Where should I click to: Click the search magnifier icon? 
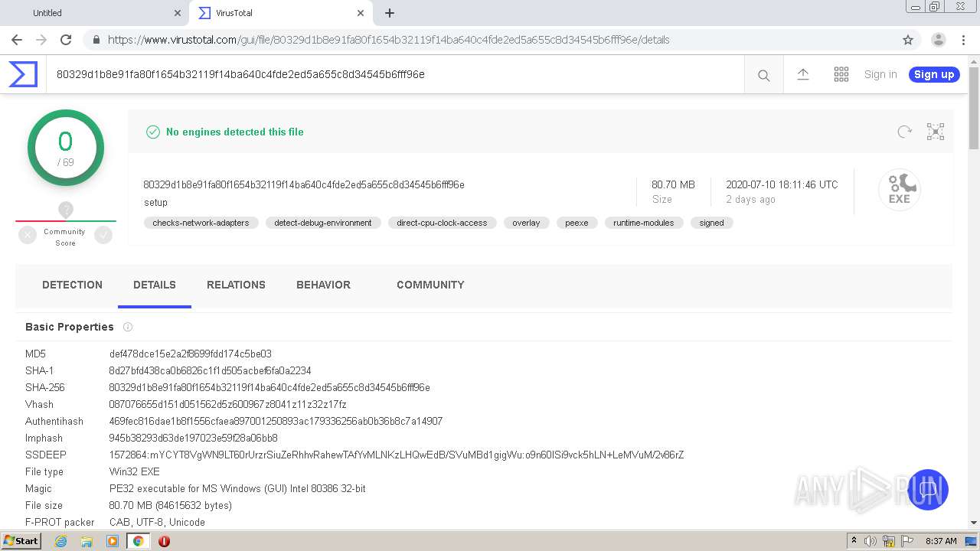point(763,75)
